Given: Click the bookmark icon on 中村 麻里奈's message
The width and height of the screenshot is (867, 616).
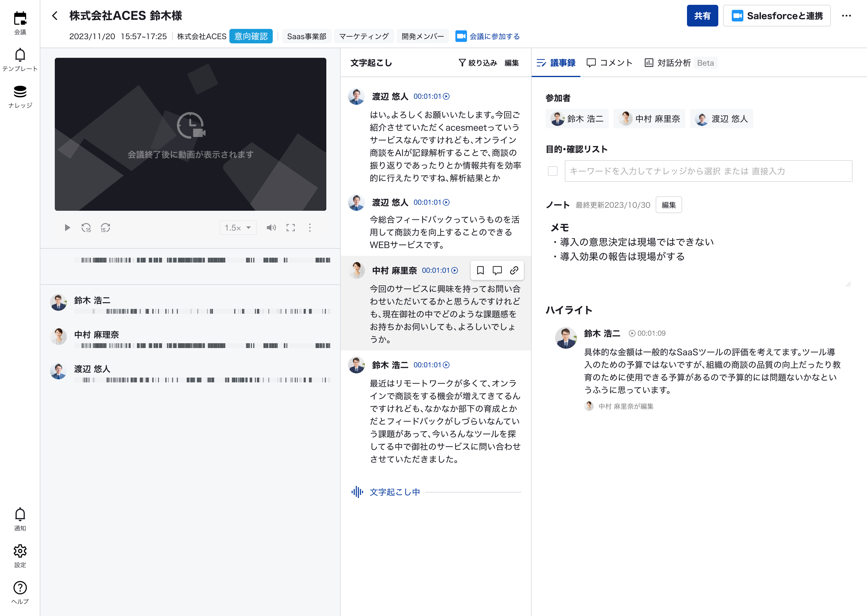Looking at the screenshot, I should (480, 270).
